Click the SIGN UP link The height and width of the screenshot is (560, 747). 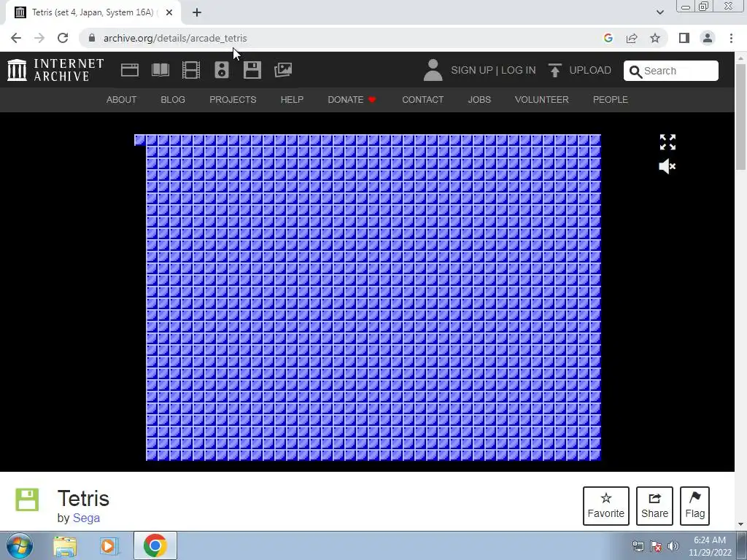point(472,71)
